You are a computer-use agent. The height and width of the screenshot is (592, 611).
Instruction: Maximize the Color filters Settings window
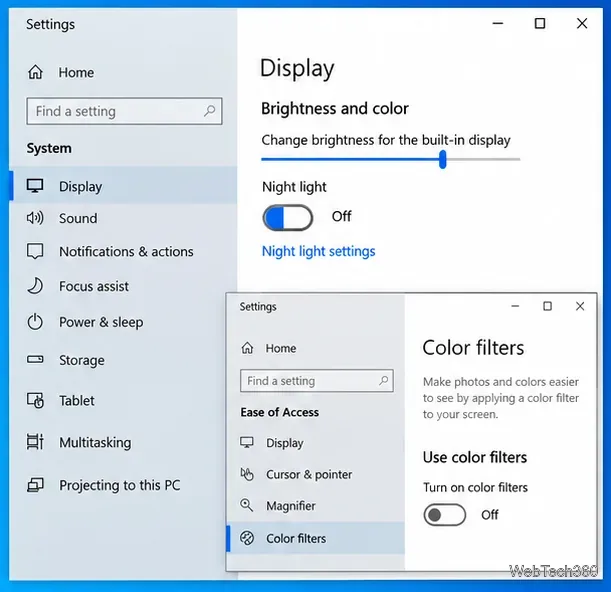[x=547, y=306]
